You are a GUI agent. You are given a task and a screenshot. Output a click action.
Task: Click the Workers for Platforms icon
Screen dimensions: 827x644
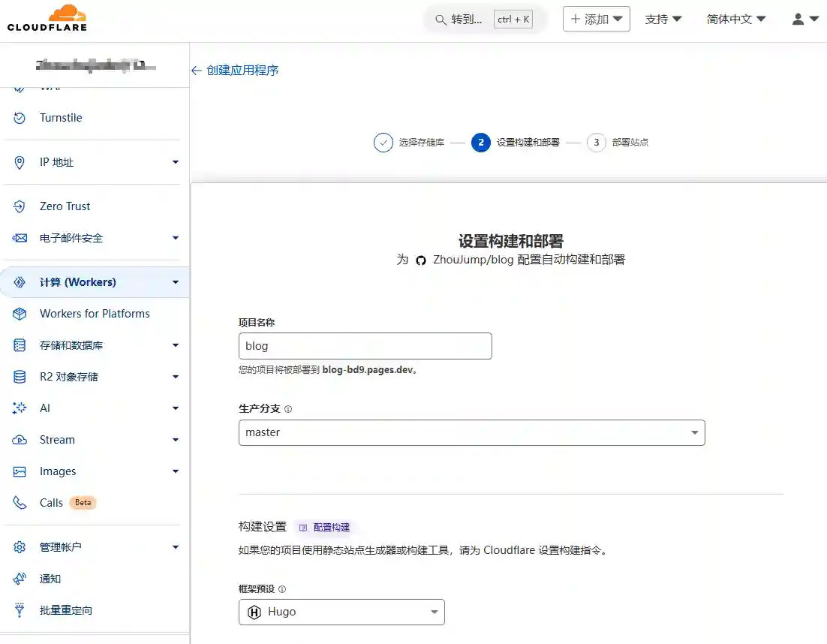(19, 314)
